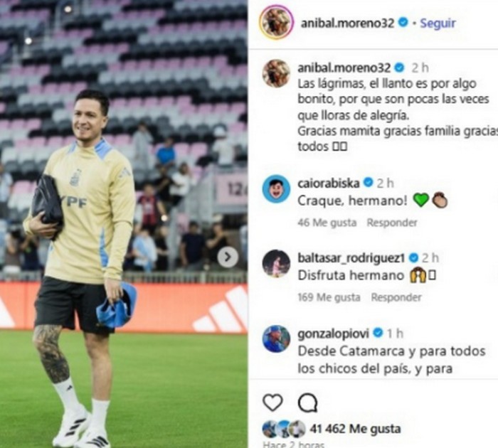Open gonzalopiovi's profile avatar

click(x=276, y=339)
